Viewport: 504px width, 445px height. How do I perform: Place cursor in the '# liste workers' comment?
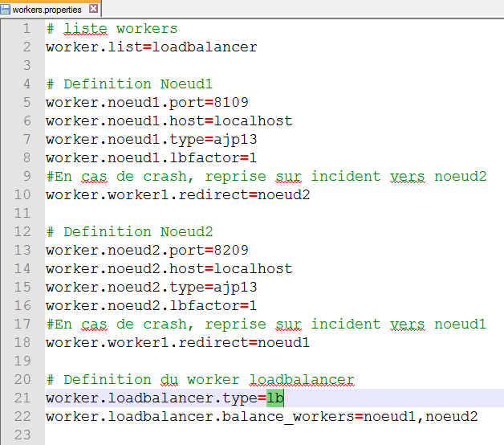click(112, 29)
